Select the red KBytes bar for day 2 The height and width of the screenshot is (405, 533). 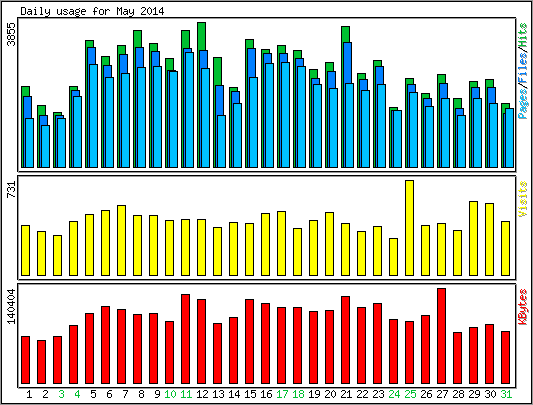(x=41, y=362)
